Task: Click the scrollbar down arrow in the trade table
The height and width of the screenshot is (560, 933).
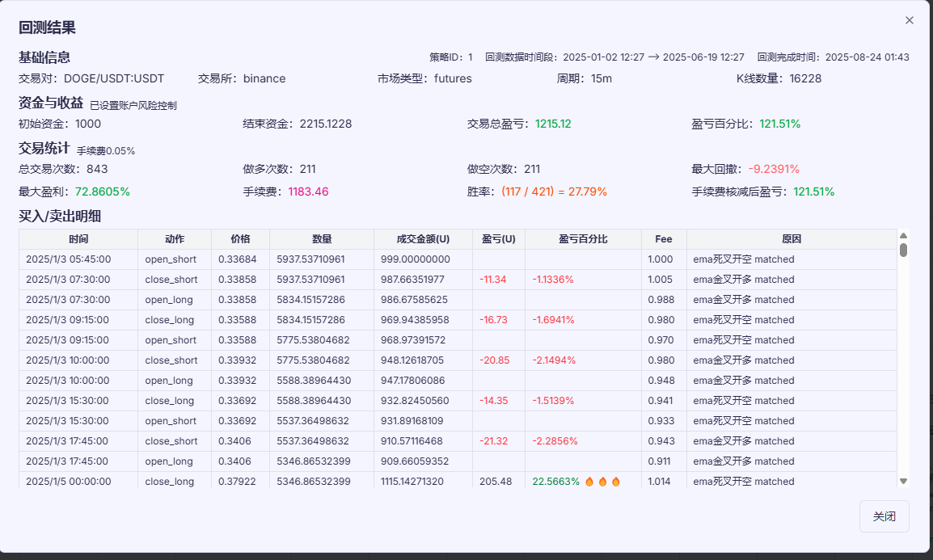Action: click(903, 481)
